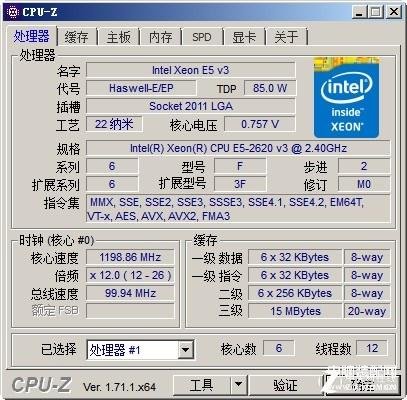Viewport: 407px width, 400px height.
Task: Click the 核心速度 value field
Action: (x=130, y=257)
